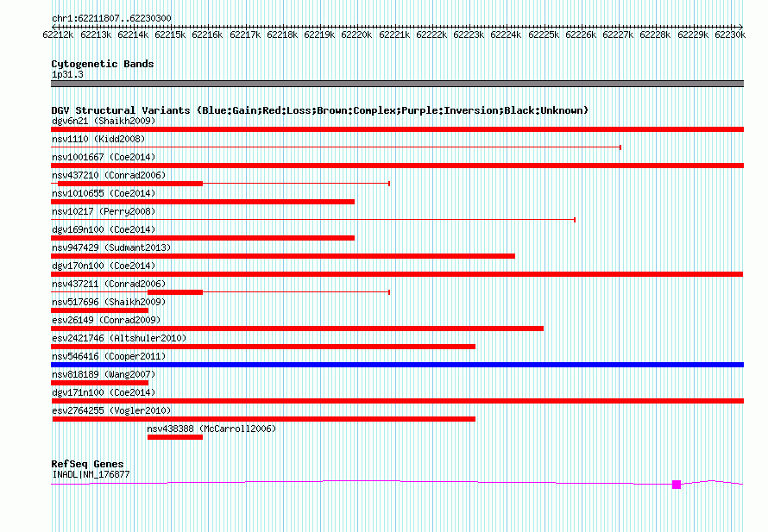
Task: Click the red bar of nsv517696
Action: 99,310
